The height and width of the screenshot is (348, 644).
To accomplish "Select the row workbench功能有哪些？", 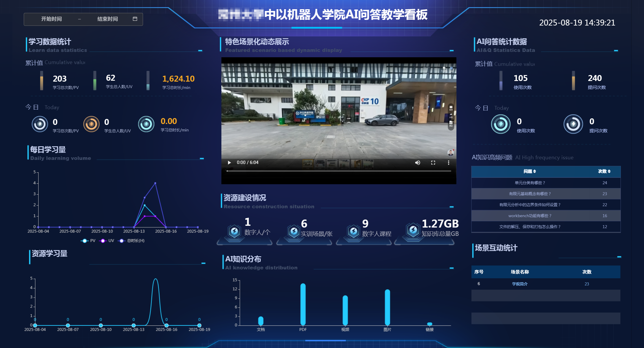I will pos(546,216).
